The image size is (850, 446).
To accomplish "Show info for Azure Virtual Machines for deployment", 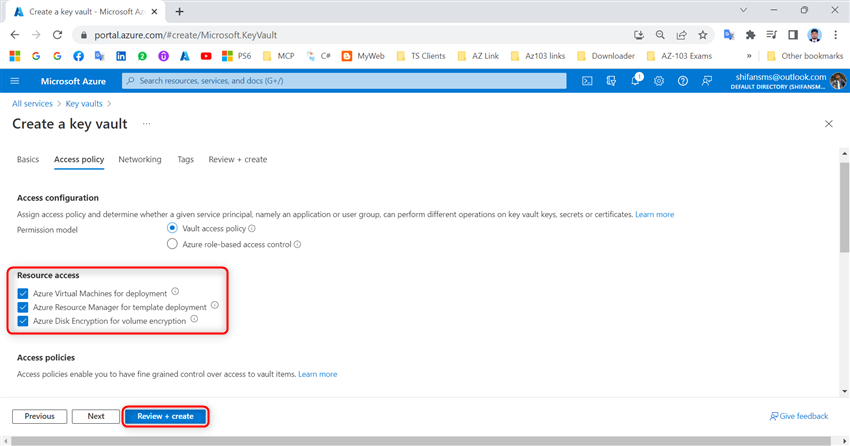I will pos(175,292).
